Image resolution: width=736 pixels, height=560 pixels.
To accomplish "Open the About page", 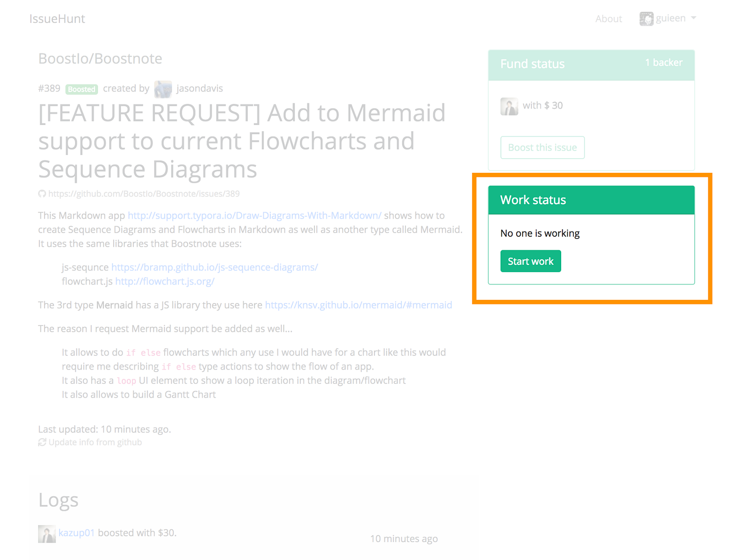I will point(609,19).
